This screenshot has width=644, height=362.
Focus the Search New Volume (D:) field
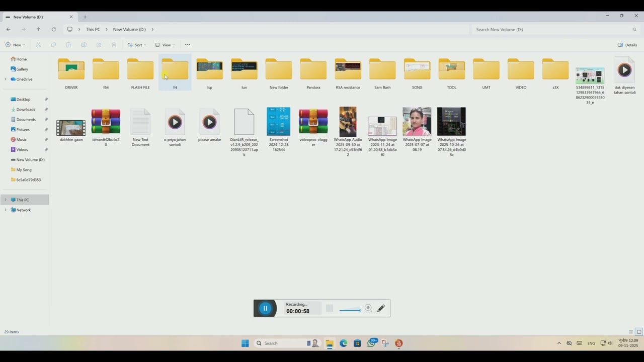point(555,29)
